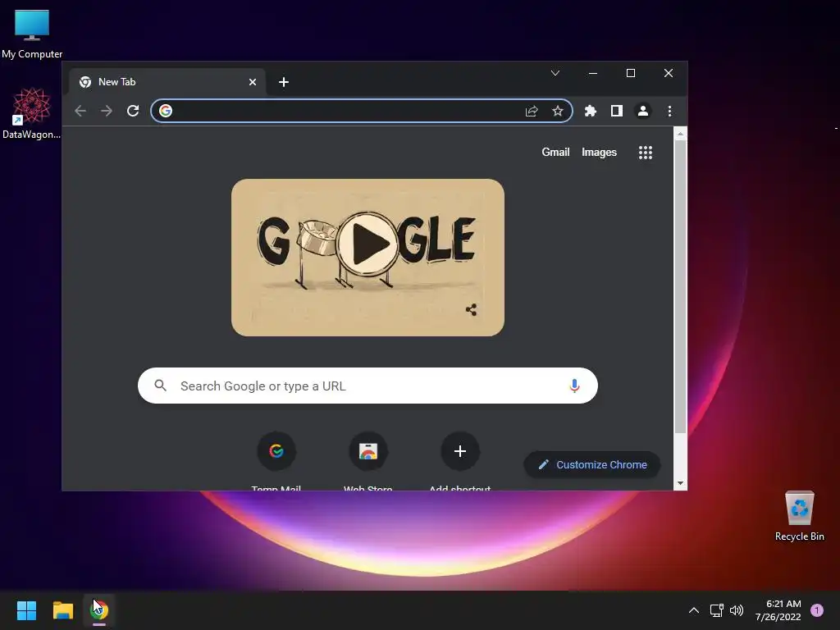Click the scrollbar up arrow

point(680,134)
